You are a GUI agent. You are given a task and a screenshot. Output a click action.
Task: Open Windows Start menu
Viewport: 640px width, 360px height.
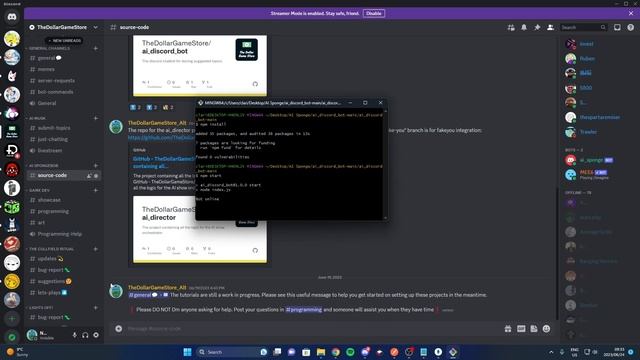[x=187, y=352]
